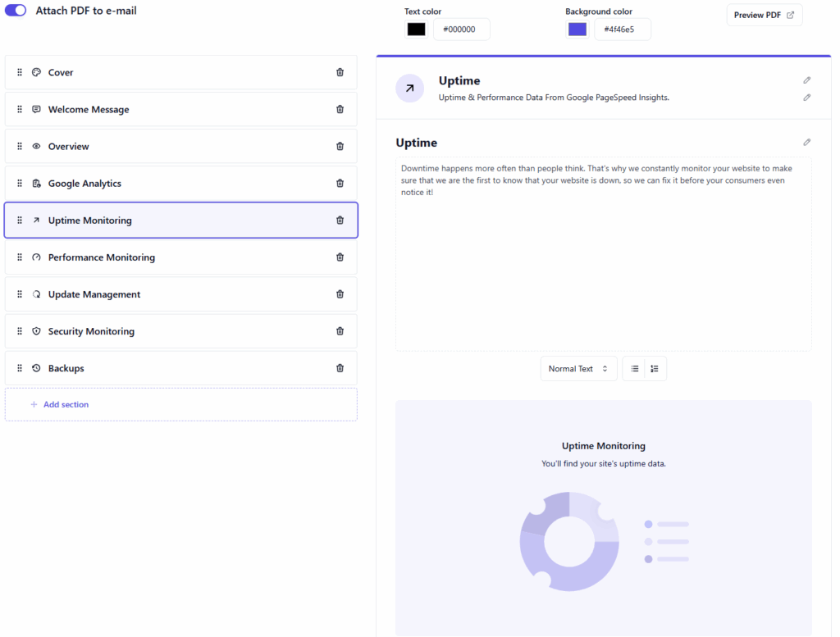Delete the Welcome Message section

340,109
